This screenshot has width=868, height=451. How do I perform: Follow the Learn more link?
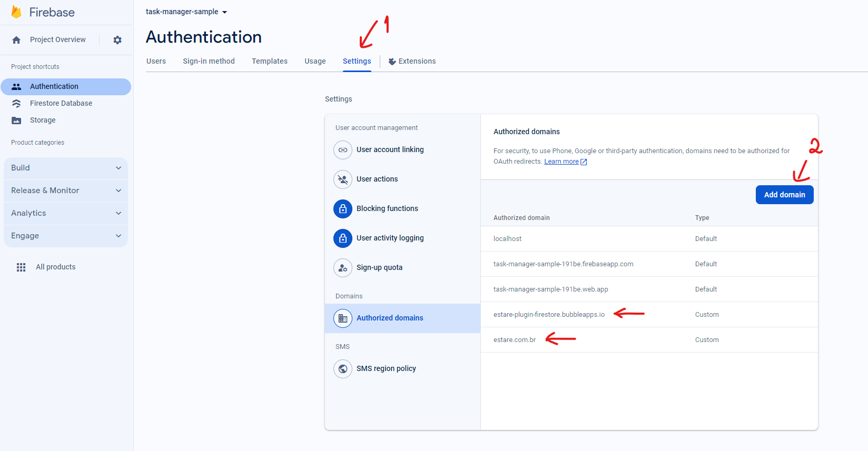[x=561, y=162]
